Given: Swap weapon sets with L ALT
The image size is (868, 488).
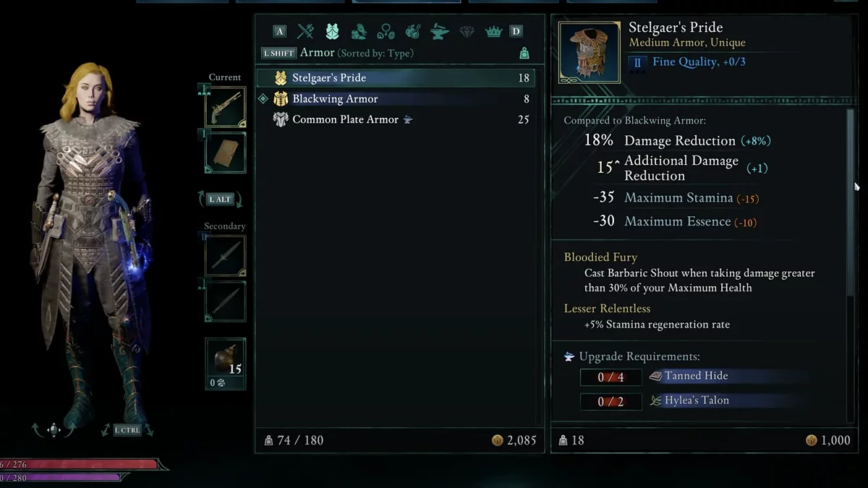Looking at the screenshot, I should (x=220, y=199).
